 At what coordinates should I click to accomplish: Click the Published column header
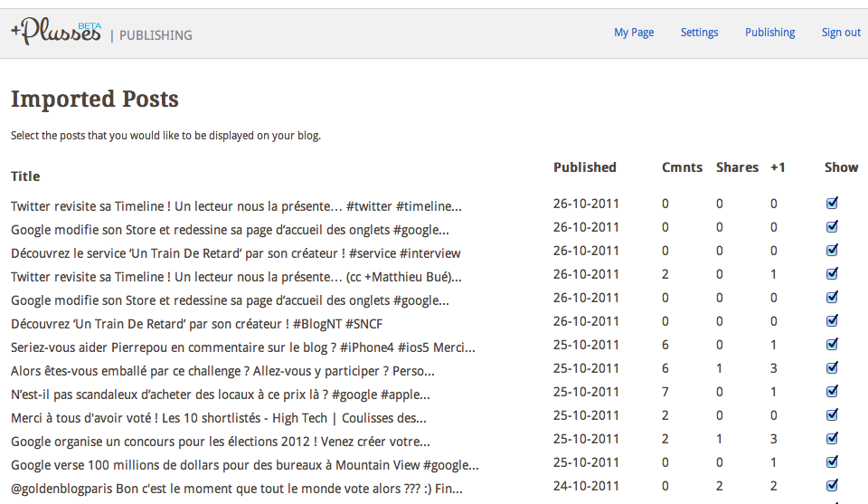click(584, 167)
